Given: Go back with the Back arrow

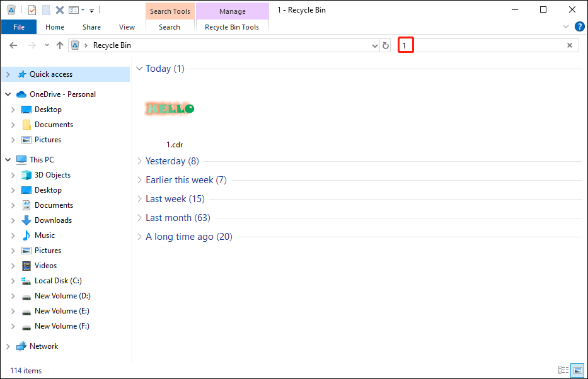Looking at the screenshot, I should tap(13, 45).
